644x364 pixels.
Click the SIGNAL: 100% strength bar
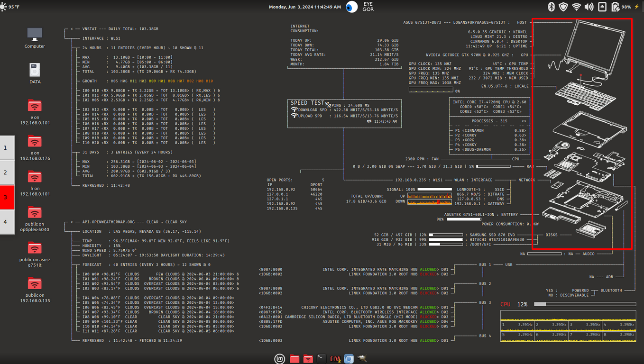(x=435, y=190)
